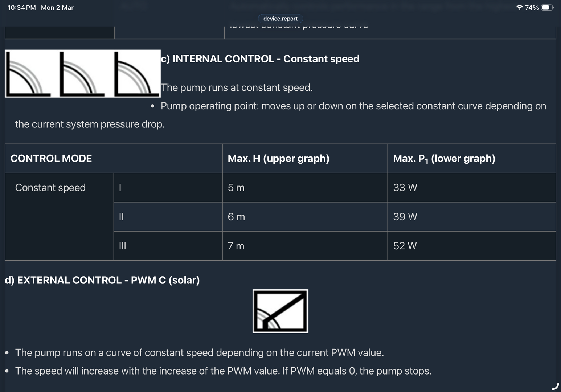Screen dimensions: 561x392
Task: Tap the Wi-Fi status icon
Action: [x=519, y=8]
